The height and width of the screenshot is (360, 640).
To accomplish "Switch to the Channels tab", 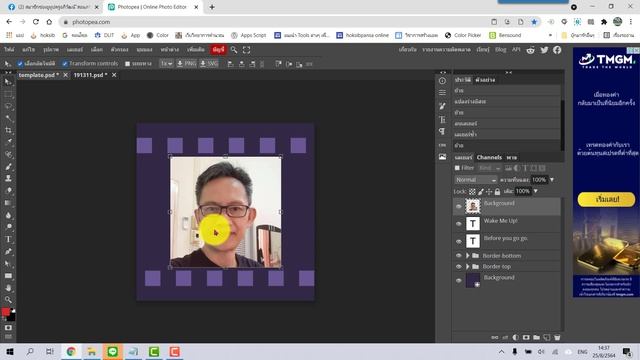I will tap(489, 157).
